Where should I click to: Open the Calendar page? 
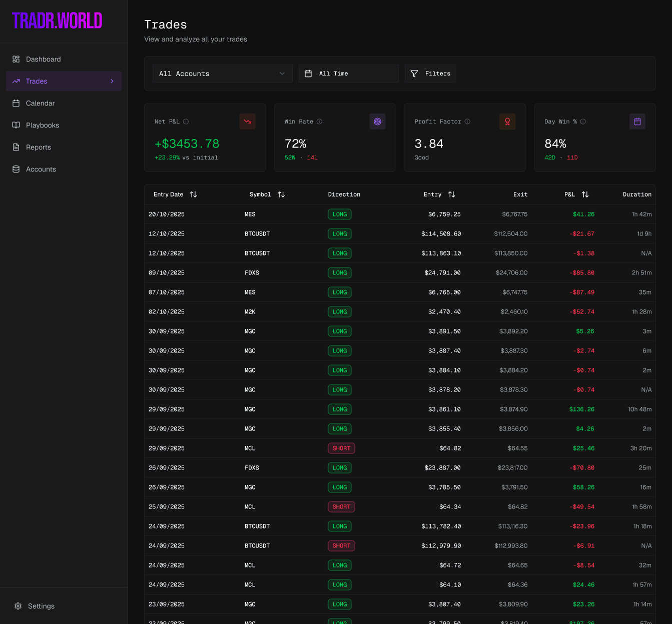[x=64, y=103]
